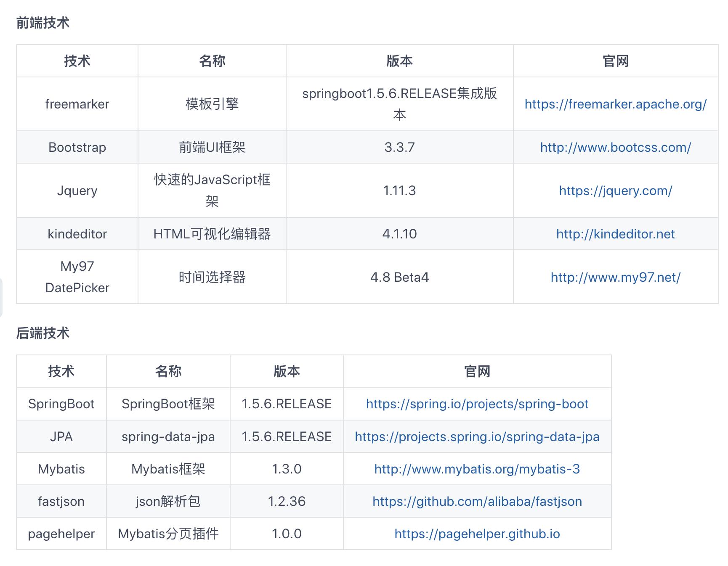Open the github.com/alibaba/fastjson link
This screenshot has width=728, height=566.
(477, 501)
